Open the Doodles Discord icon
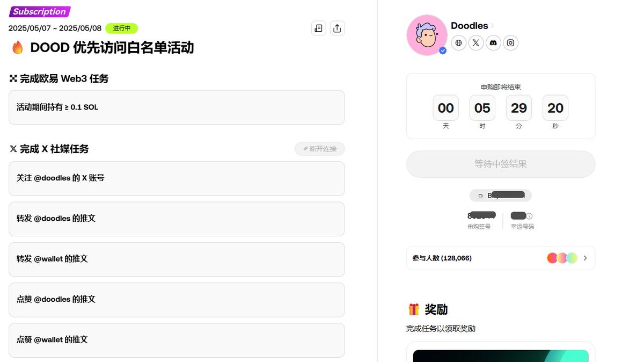 (493, 43)
